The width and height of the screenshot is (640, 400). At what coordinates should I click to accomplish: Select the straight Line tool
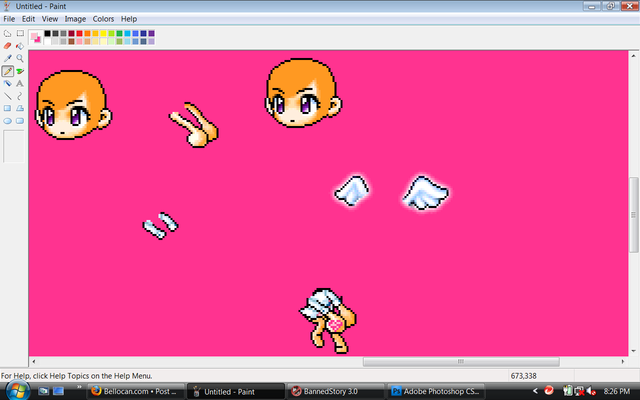click(x=7, y=96)
